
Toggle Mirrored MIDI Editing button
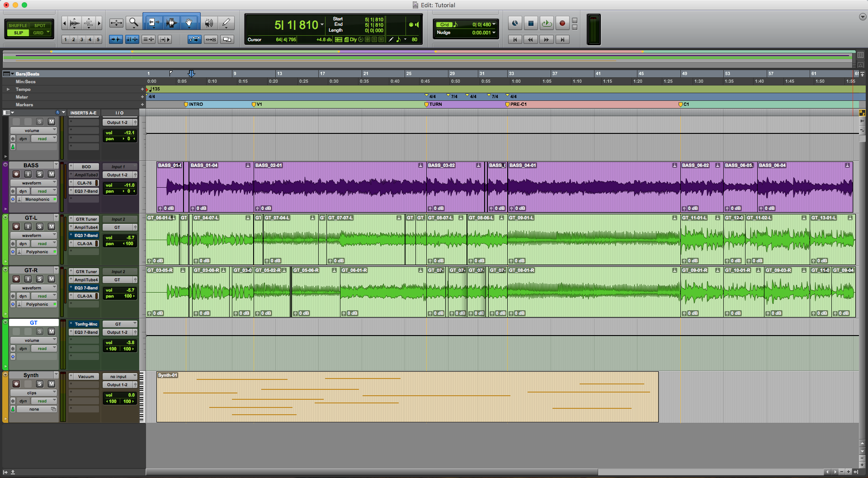pos(211,39)
